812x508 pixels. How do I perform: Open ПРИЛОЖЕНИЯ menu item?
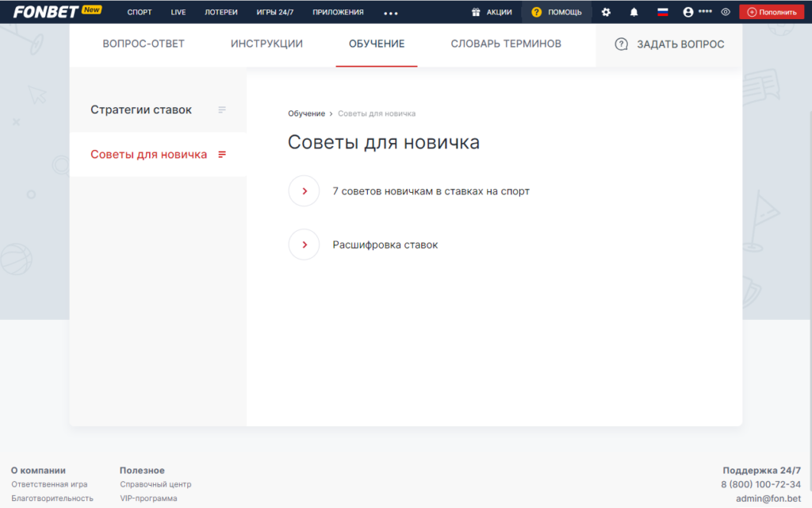338,12
